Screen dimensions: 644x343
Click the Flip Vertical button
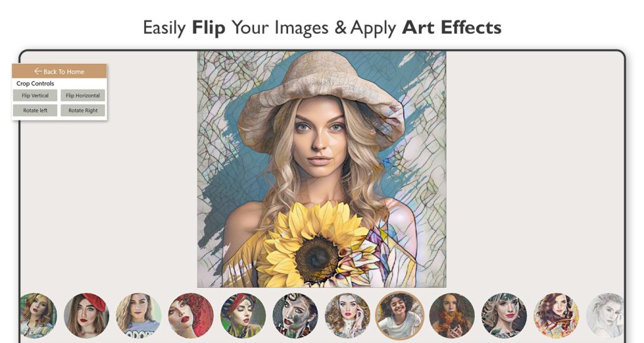coord(35,95)
